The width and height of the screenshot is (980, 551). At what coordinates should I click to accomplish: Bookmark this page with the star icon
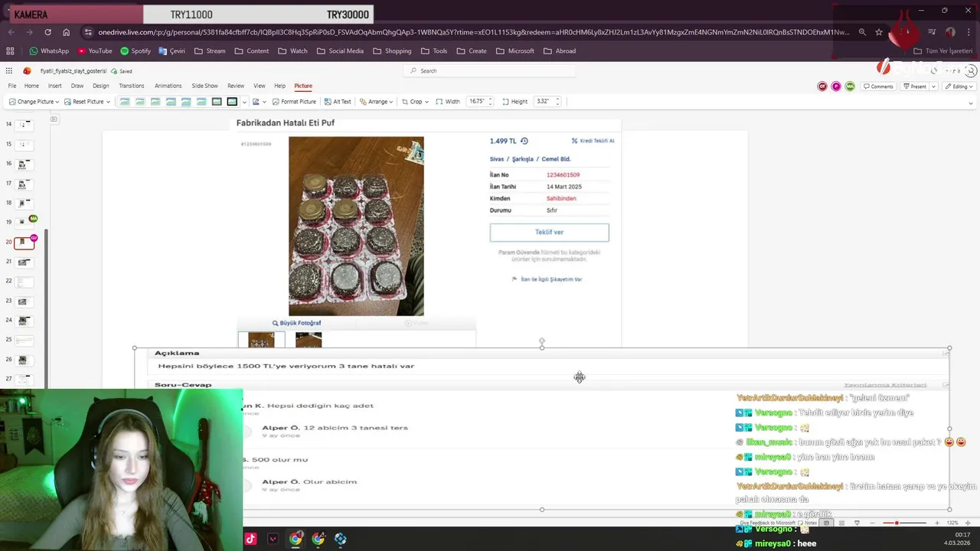coord(879,32)
